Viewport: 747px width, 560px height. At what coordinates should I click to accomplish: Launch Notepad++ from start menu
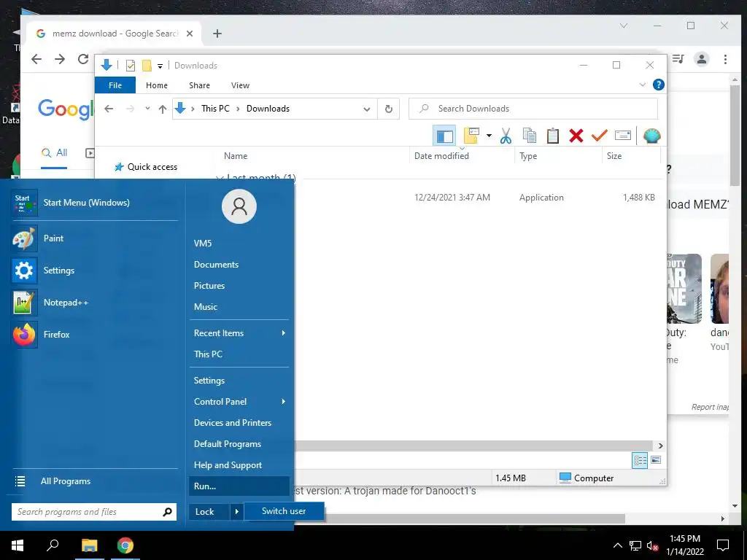tap(94, 303)
